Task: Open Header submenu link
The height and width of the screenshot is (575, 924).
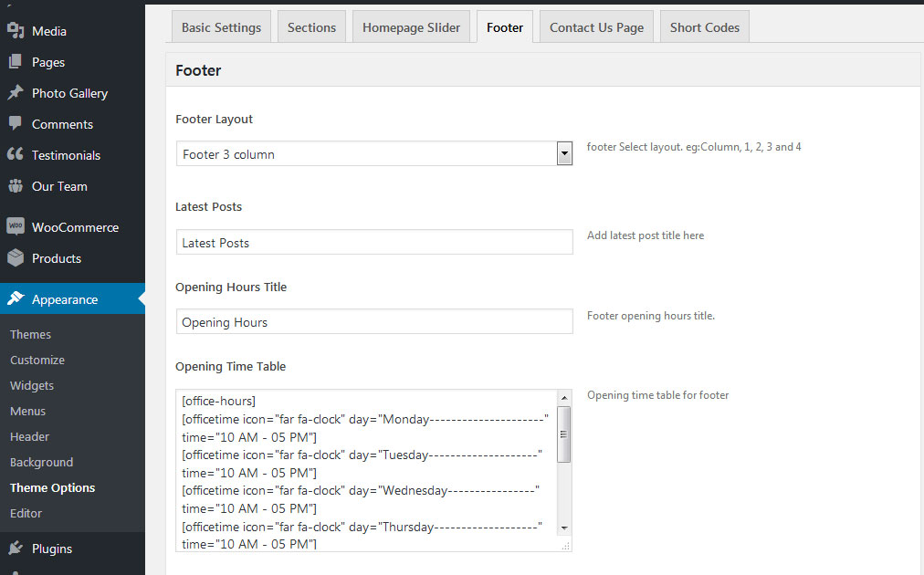Action: click(x=29, y=437)
